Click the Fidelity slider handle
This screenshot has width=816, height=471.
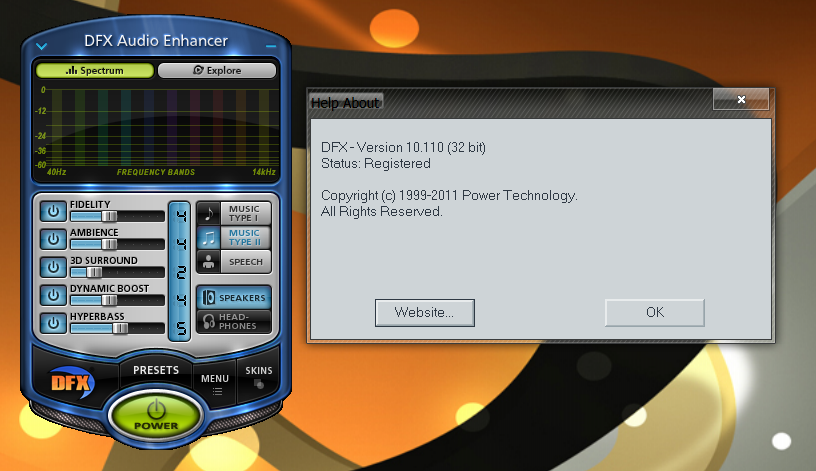point(109,216)
